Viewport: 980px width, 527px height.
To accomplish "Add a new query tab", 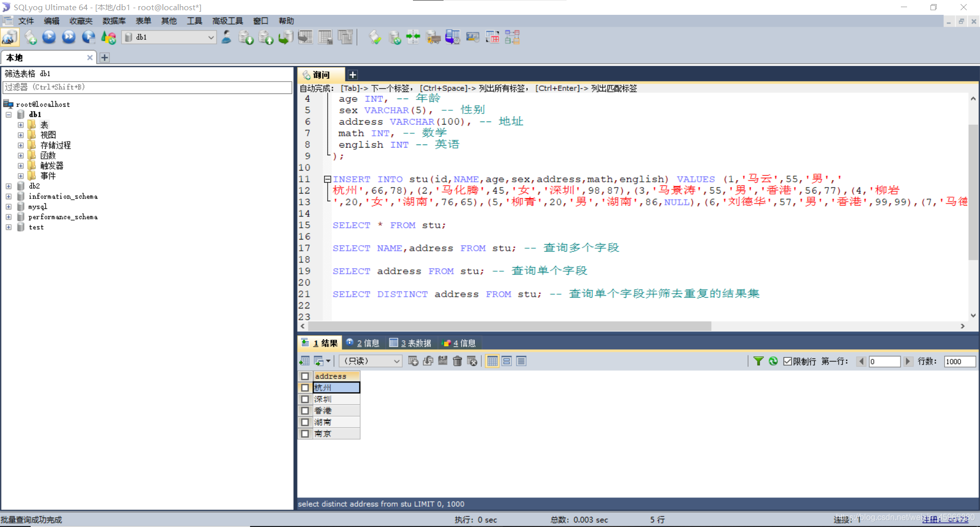I will click(x=353, y=75).
